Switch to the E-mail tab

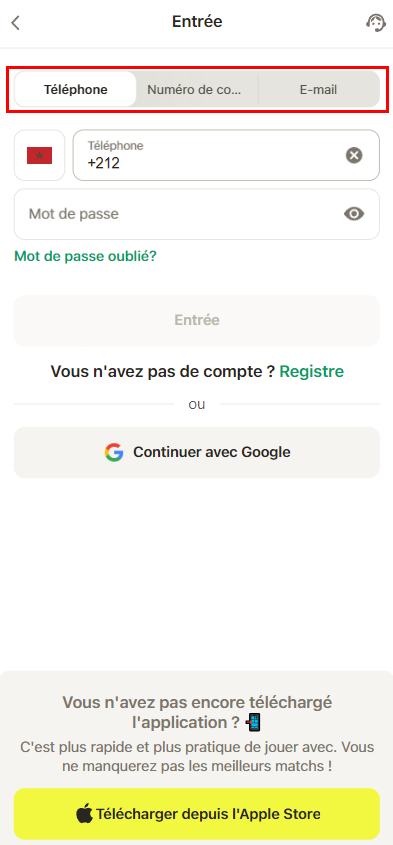pyautogui.click(x=319, y=89)
